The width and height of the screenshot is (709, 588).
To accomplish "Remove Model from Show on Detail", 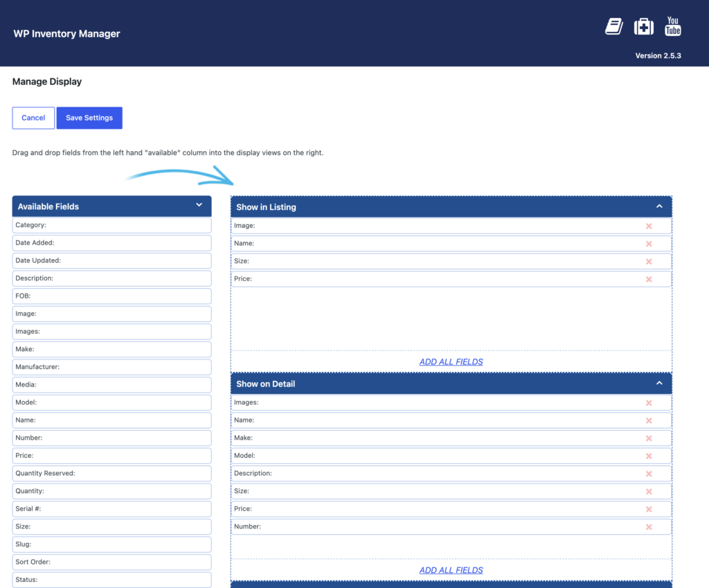I will [649, 456].
